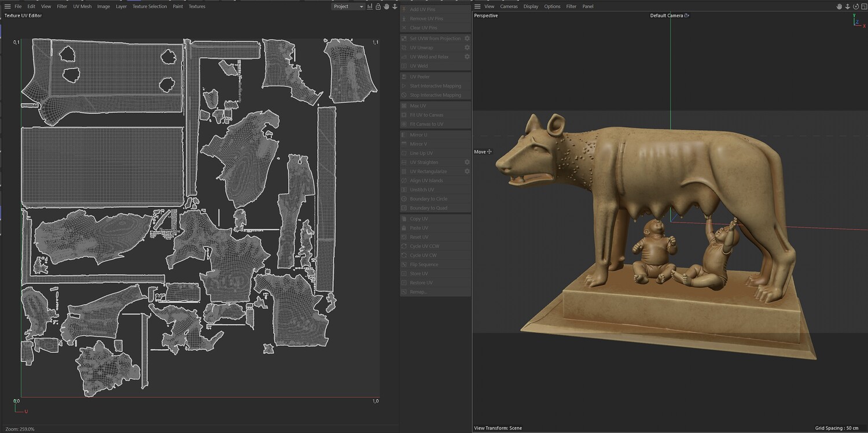
Task: Click the Paste UV command
Action: pyautogui.click(x=435, y=228)
